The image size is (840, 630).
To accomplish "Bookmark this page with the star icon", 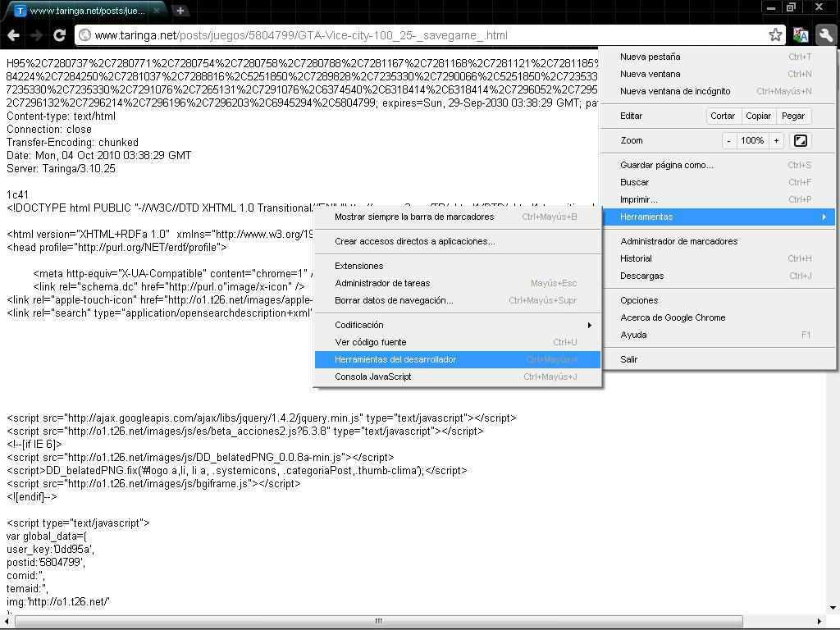I will tap(775, 35).
